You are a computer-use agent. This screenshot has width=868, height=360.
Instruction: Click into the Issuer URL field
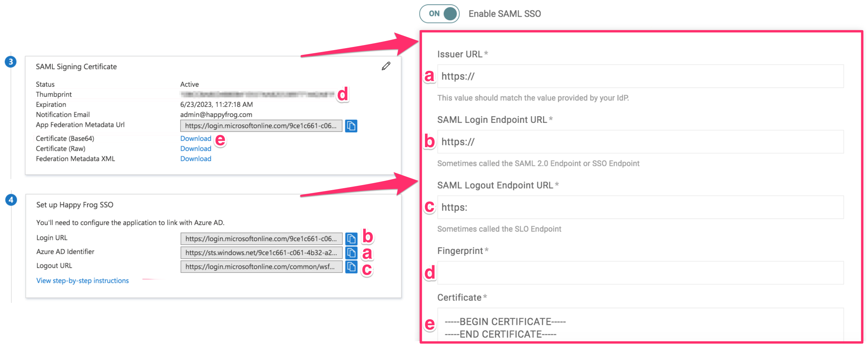[640, 76]
